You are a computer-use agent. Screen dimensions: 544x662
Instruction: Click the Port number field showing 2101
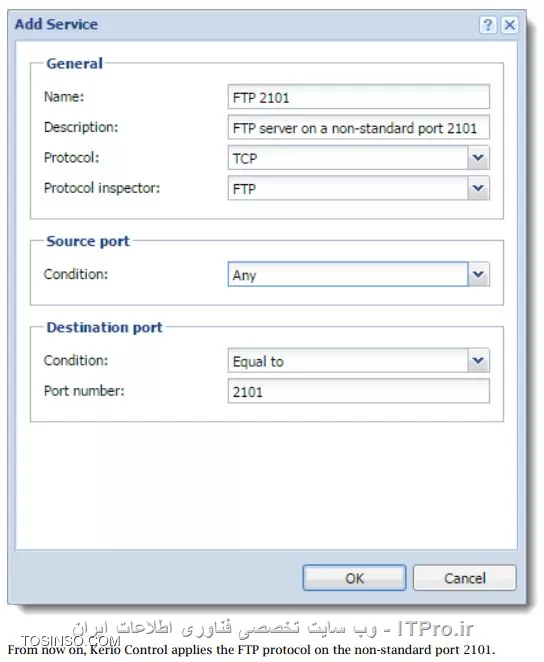pos(358,391)
